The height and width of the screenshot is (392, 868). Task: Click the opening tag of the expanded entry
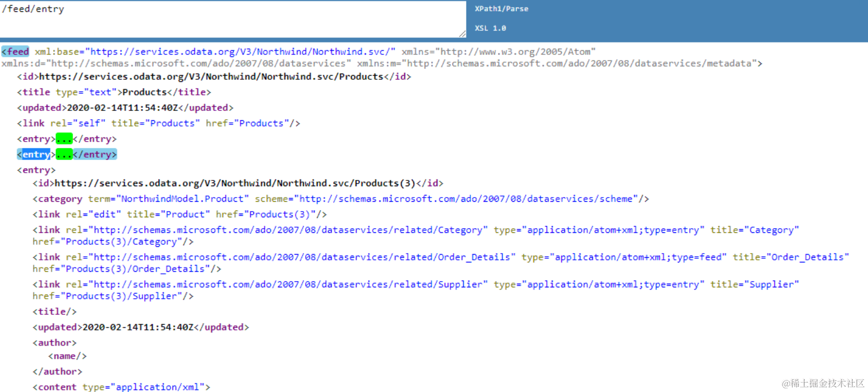(36, 170)
